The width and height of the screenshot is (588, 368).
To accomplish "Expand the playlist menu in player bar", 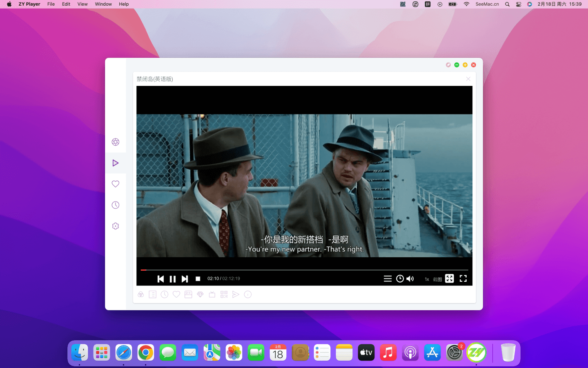I will [388, 279].
